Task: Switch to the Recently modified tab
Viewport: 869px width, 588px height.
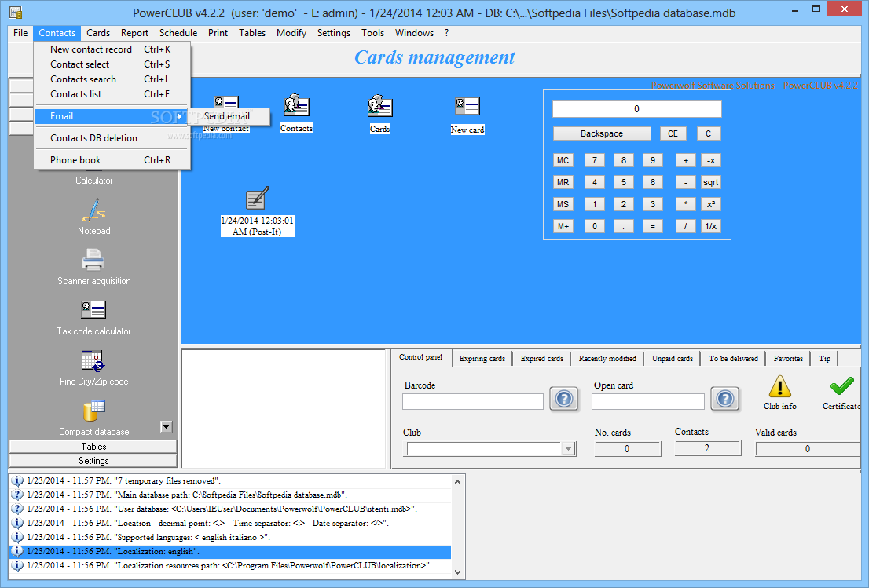Action: [x=607, y=358]
